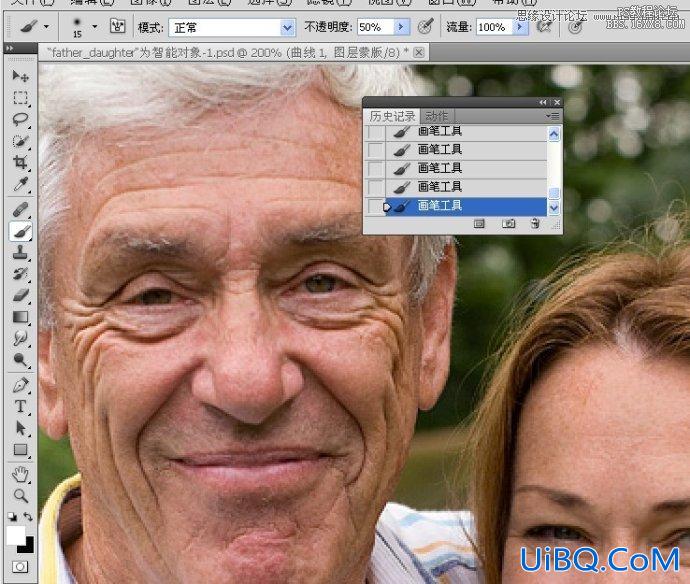Select the Gradient tool
Screen dimensions: 690x584
(x=20, y=317)
